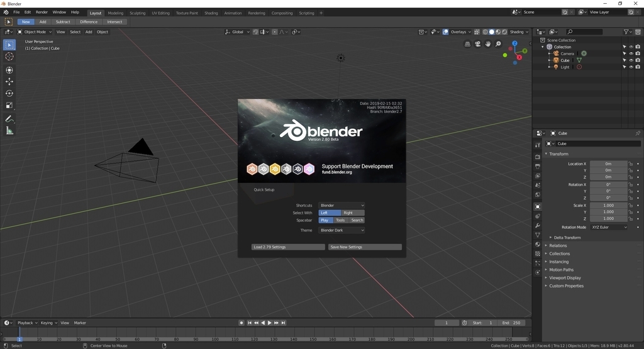Activate the Scale tool
The width and height of the screenshot is (644, 349).
click(9, 106)
